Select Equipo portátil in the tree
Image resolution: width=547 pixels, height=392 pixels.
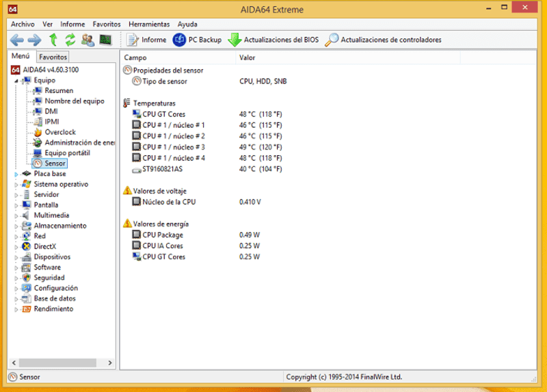point(67,153)
